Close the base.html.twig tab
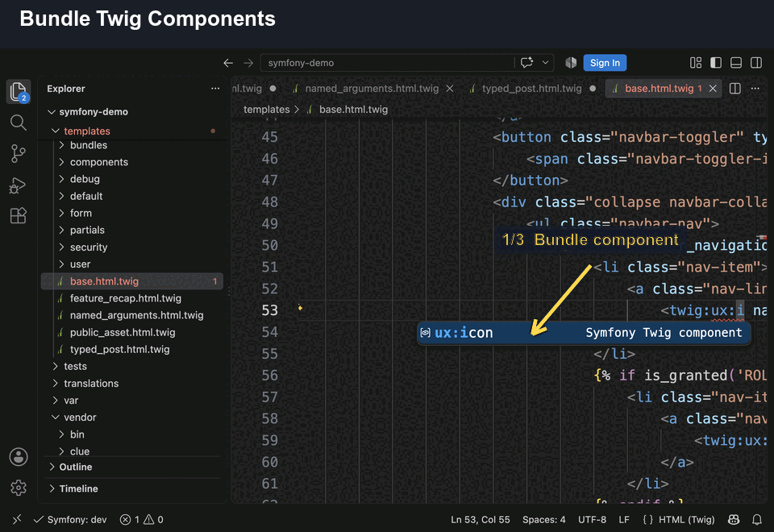This screenshot has height=532, width=774. coord(713,89)
